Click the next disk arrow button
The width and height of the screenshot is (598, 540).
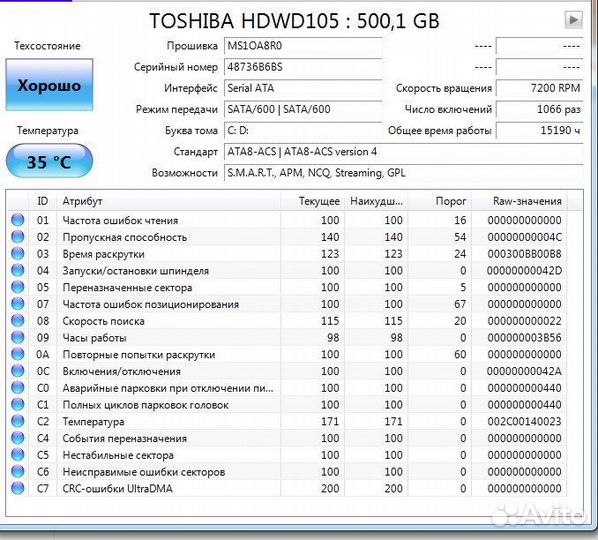[x=573, y=19]
